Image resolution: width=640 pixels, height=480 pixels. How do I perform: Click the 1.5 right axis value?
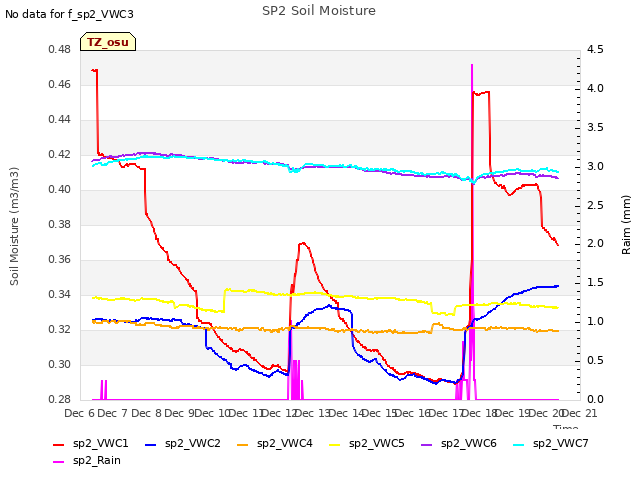point(595,282)
